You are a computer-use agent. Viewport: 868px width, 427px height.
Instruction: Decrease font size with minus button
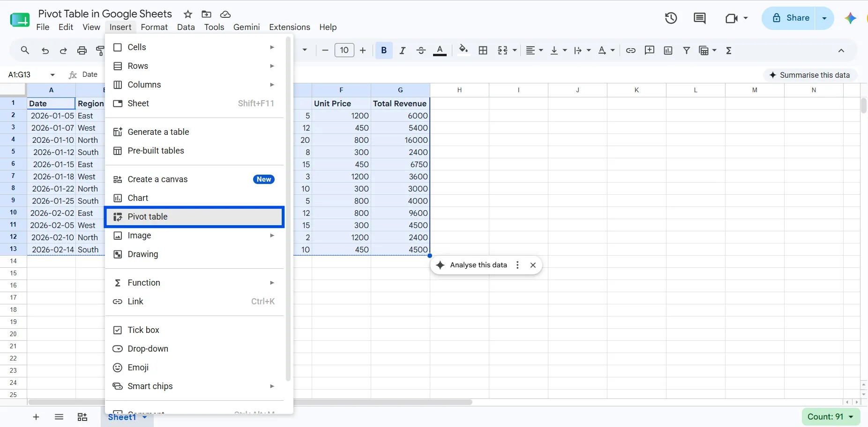(325, 51)
